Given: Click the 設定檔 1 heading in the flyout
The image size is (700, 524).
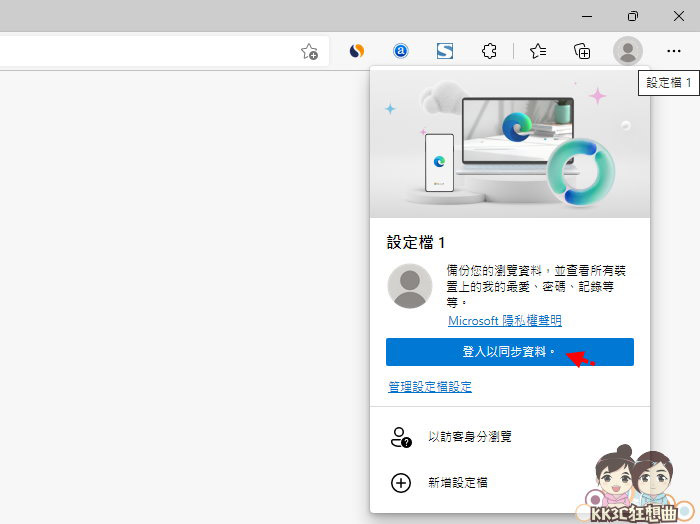Looking at the screenshot, I should point(416,243).
